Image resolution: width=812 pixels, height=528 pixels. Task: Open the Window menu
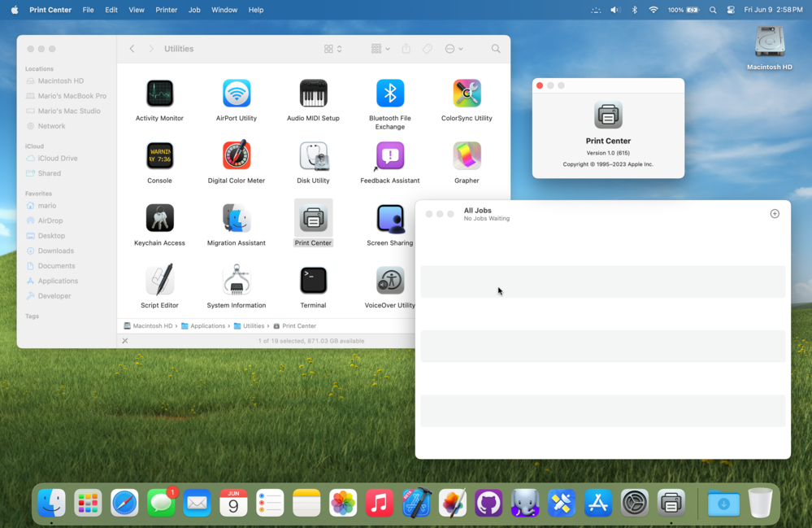[224, 10]
